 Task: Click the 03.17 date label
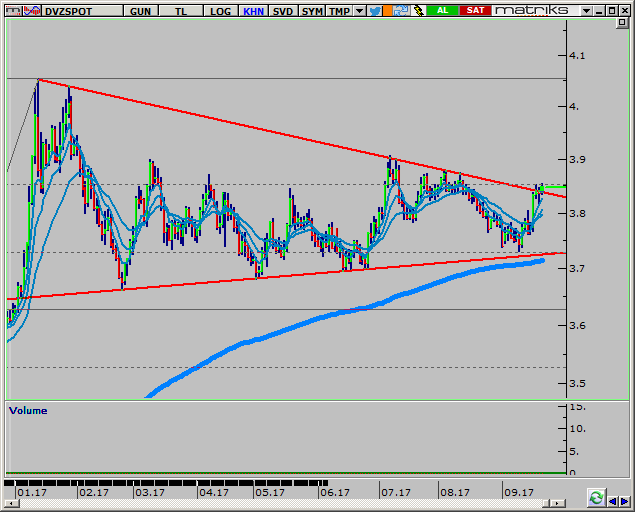(150, 493)
